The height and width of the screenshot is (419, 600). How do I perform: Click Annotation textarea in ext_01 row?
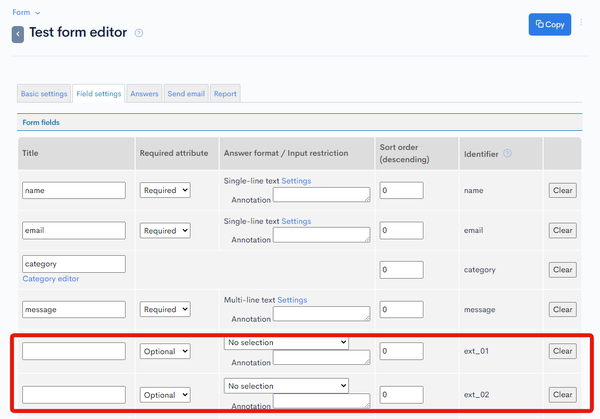[x=321, y=357]
